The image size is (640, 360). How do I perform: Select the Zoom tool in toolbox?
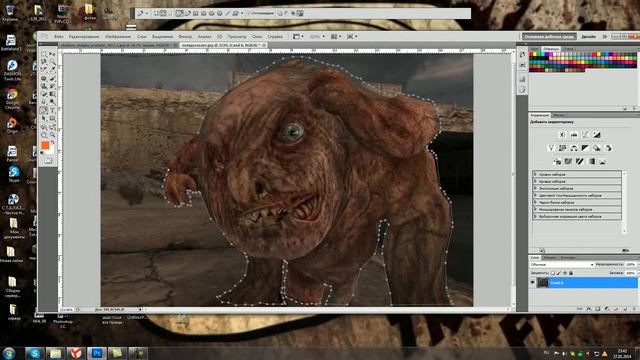tap(53, 134)
